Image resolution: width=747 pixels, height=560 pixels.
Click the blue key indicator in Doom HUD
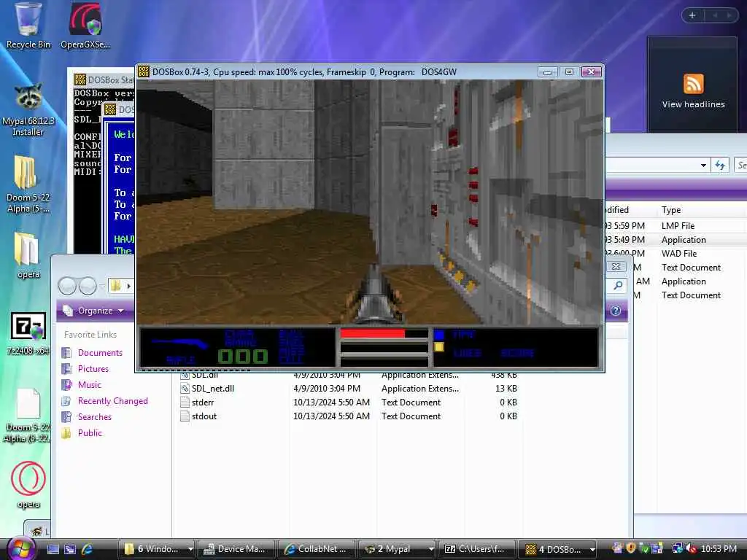(439, 334)
